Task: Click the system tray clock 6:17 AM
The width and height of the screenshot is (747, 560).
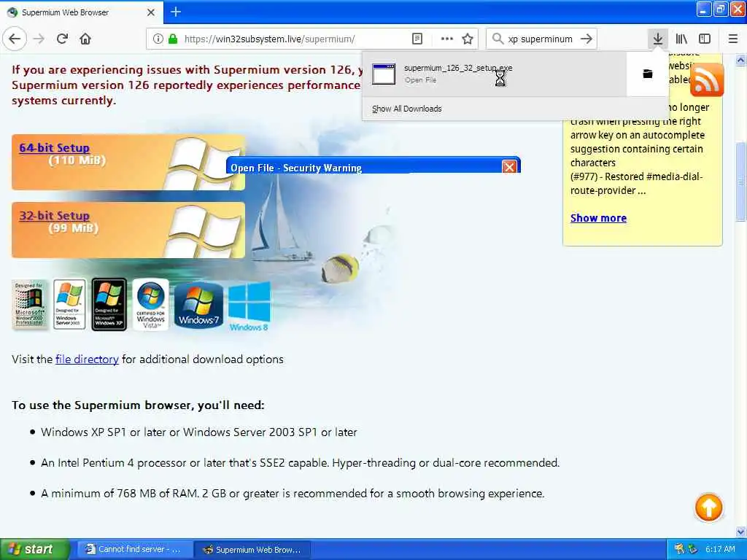Action: point(720,549)
